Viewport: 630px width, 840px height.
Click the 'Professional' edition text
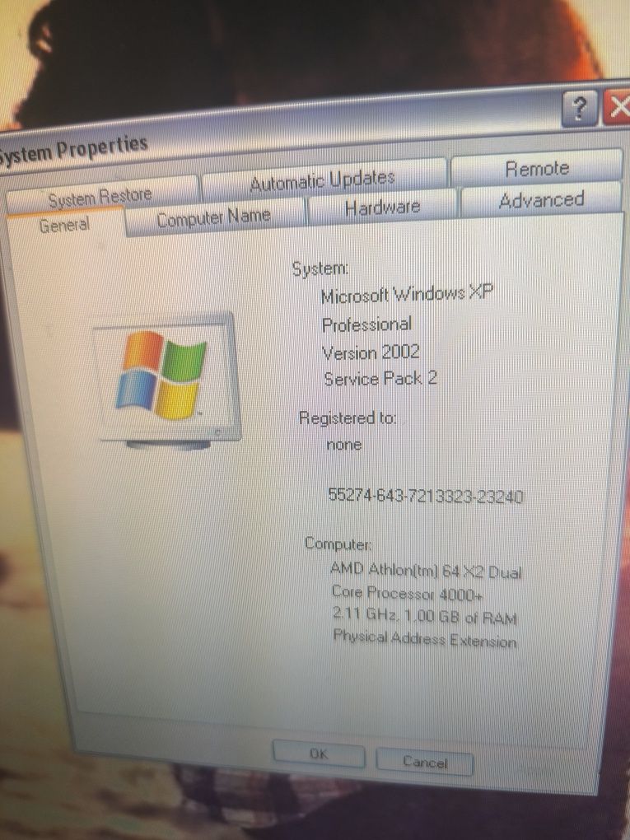[x=367, y=324]
